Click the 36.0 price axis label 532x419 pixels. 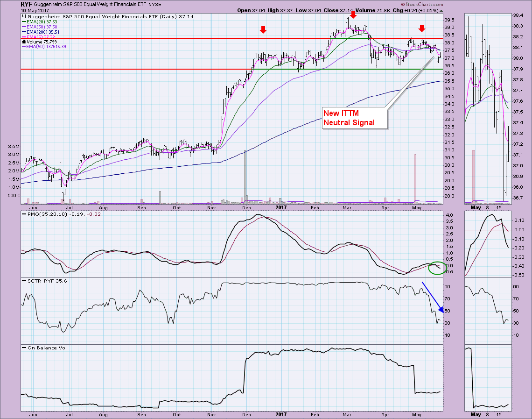click(449, 73)
